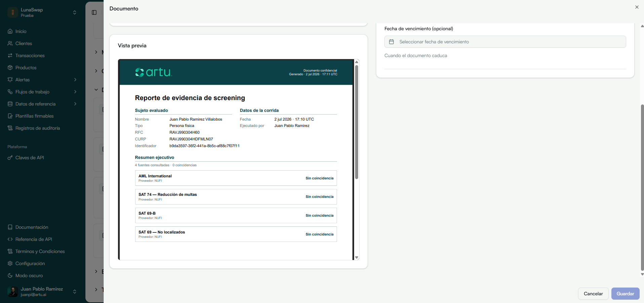Click the RFC value RAVJ990304H60
The height and width of the screenshot is (303, 644).
pos(184,132)
